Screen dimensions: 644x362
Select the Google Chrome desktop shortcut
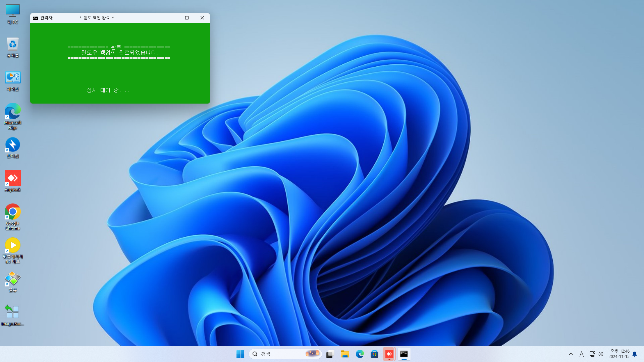(x=12, y=217)
